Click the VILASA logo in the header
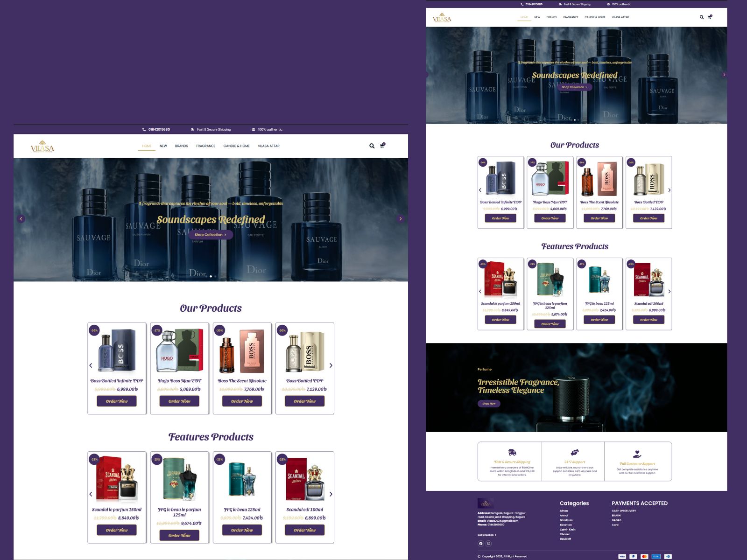Viewport: 747px width, 560px height. point(42,146)
